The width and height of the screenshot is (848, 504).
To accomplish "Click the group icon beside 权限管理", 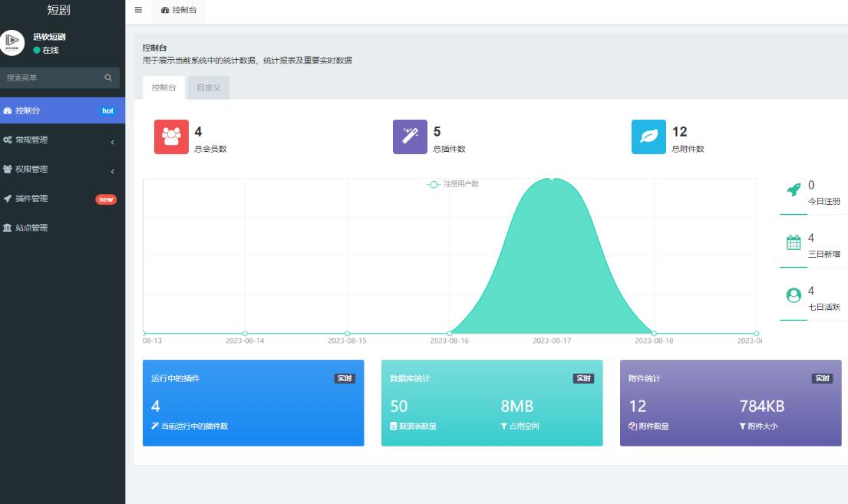I will coord(7,170).
